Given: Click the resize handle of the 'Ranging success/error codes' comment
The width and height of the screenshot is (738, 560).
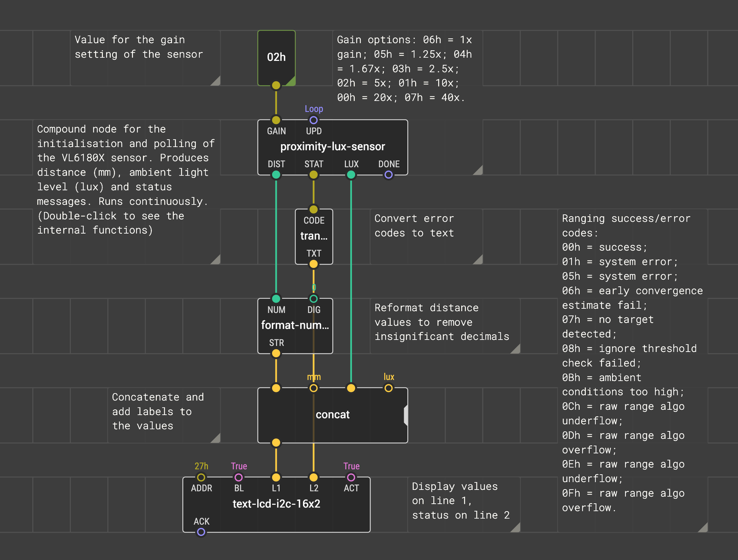Looking at the screenshot, I should coord(703,528).
